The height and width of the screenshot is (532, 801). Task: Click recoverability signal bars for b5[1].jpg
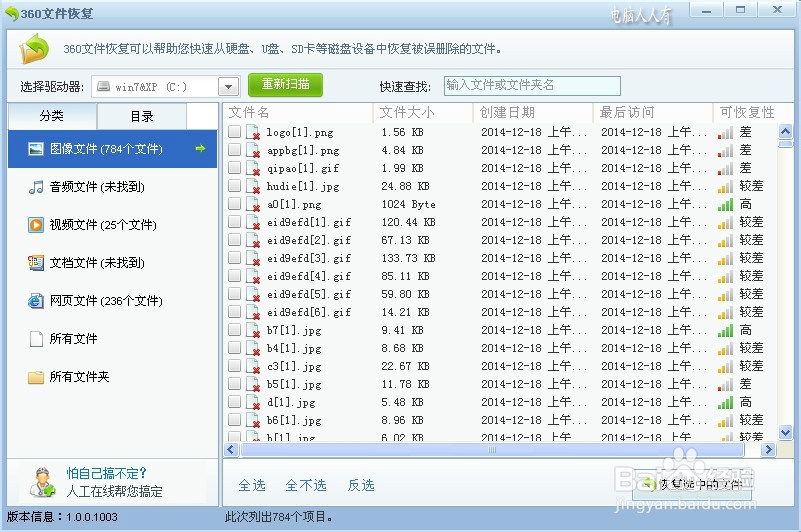pyautogui.click(x=725, y=384)
